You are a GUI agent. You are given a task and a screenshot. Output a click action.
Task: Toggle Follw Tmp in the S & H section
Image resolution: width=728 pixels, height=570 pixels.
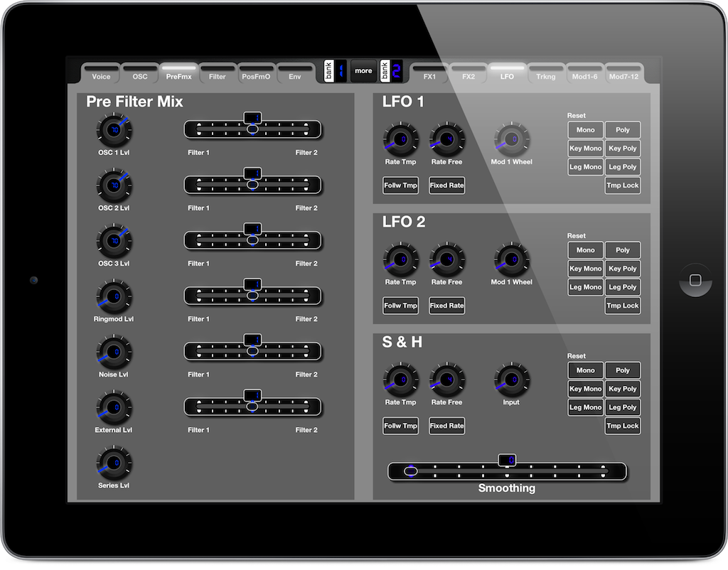400,425
